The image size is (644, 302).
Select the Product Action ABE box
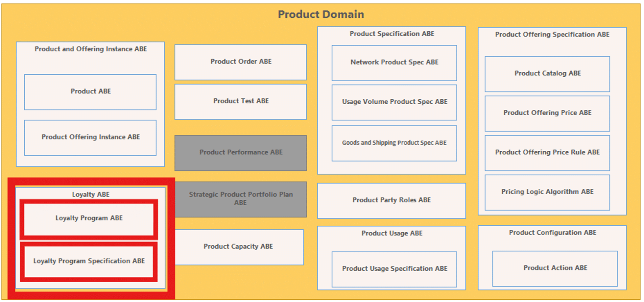[x=555, y=269]
